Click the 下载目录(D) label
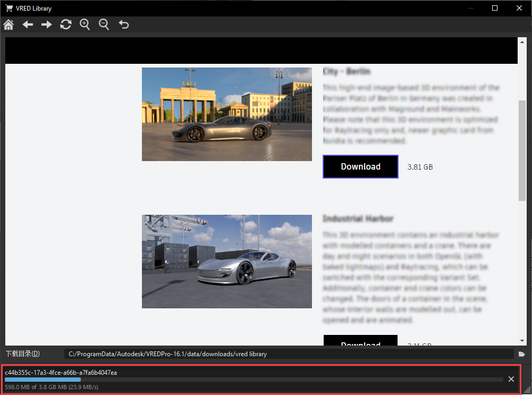 point(23,354)
